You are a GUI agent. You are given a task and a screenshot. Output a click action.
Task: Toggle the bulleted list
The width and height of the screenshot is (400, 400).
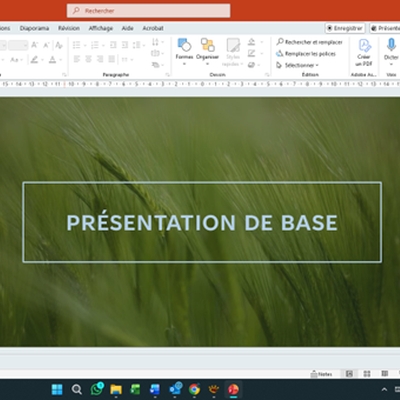77,45
